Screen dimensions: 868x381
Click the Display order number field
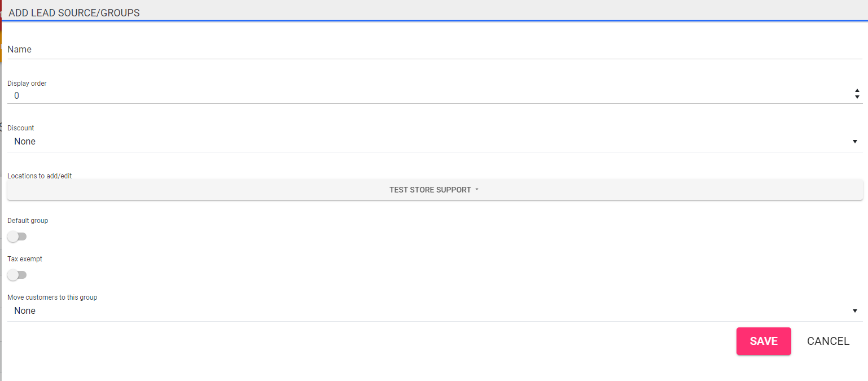(429, 96)
